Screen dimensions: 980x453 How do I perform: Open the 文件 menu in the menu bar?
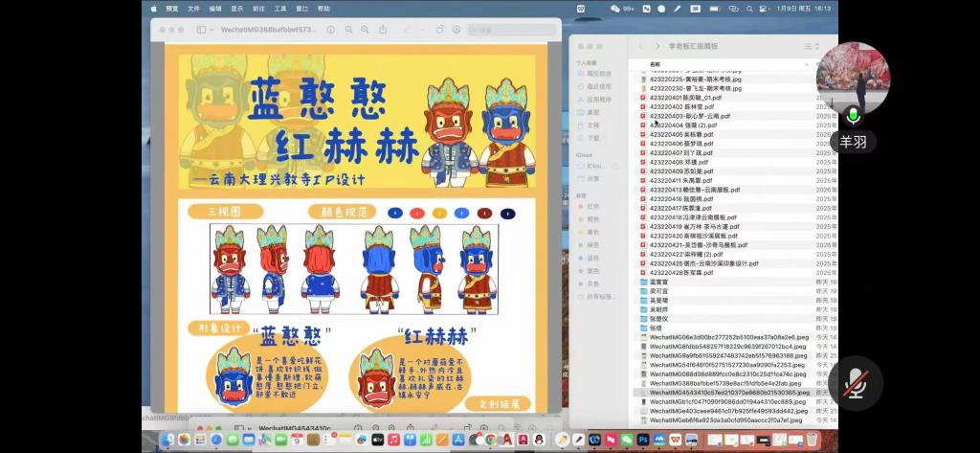click(193, 8)
